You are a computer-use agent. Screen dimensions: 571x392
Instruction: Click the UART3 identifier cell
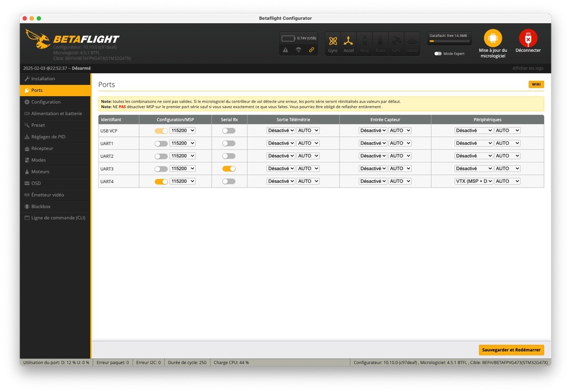coord(119,168)
